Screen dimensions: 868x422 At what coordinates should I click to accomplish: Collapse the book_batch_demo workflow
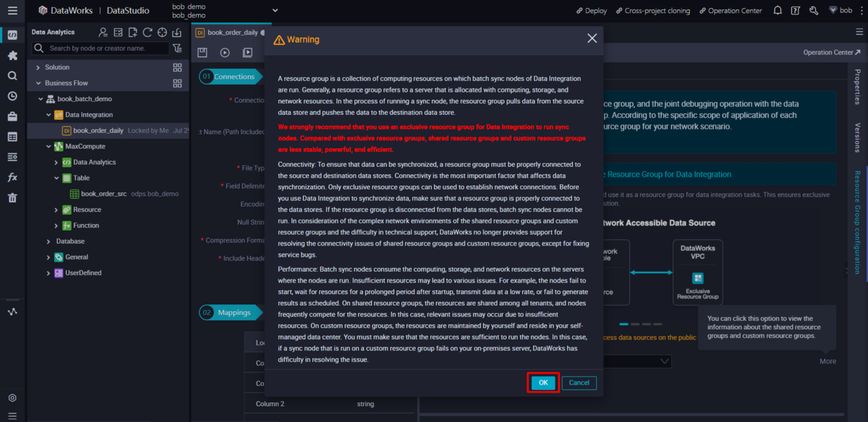click(40, 99)
